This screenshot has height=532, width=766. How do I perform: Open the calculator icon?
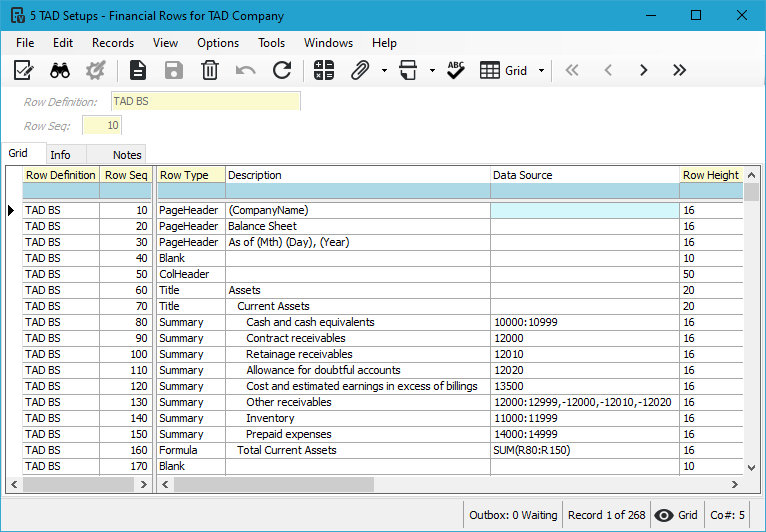pyautogui.click(x=323, y=70)
